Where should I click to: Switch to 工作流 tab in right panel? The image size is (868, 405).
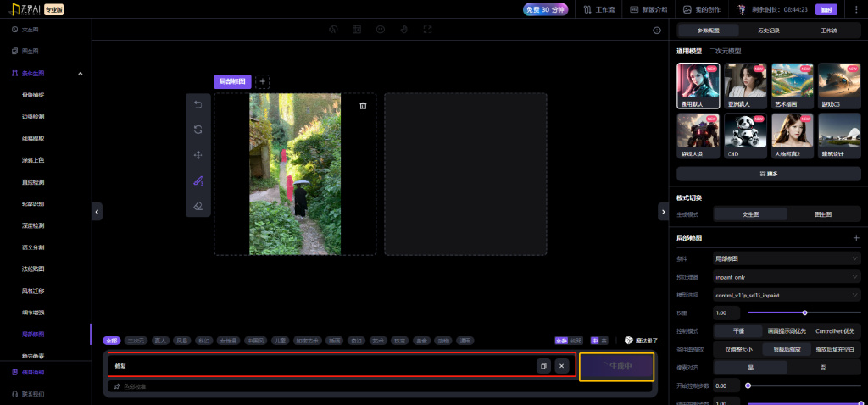[829, 31]
